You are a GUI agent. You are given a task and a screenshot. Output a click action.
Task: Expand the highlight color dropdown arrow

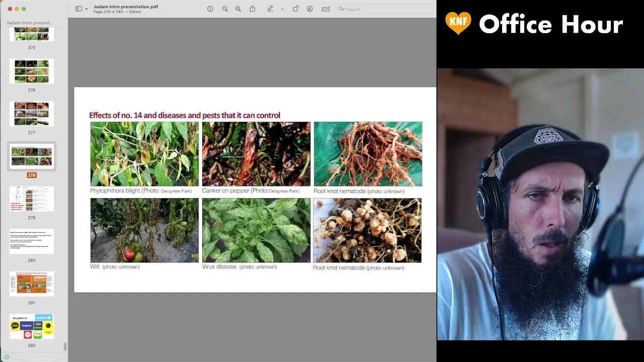point(282,9)
